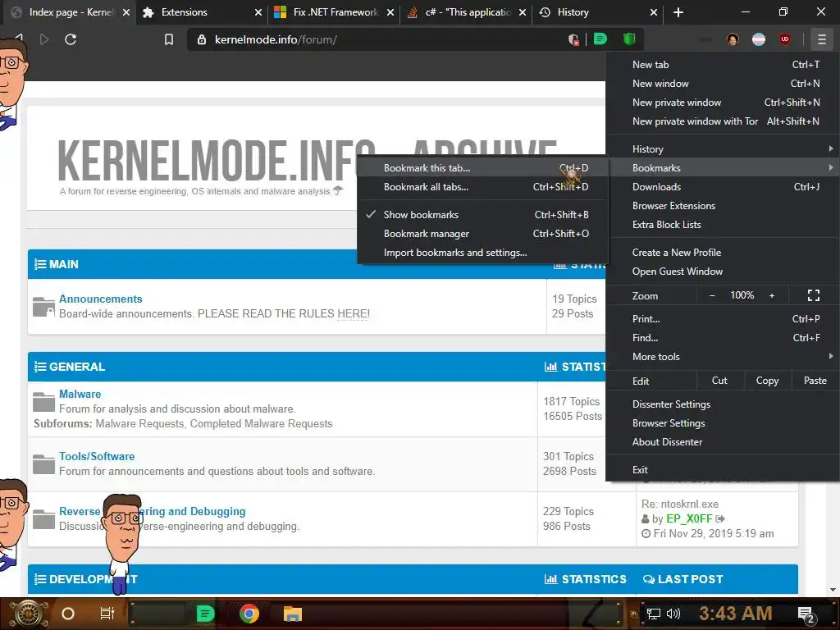Click the 3:43 AM taskbar clock
840x630 pixels.
[736, 614]
